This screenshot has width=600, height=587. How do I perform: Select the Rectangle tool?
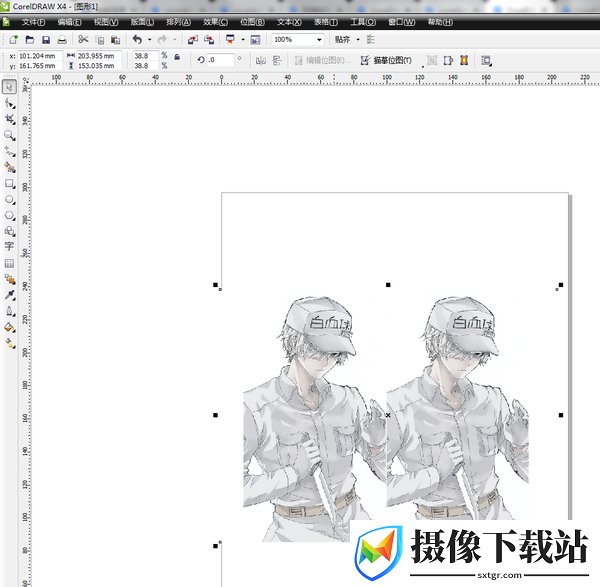coord(9,184)
